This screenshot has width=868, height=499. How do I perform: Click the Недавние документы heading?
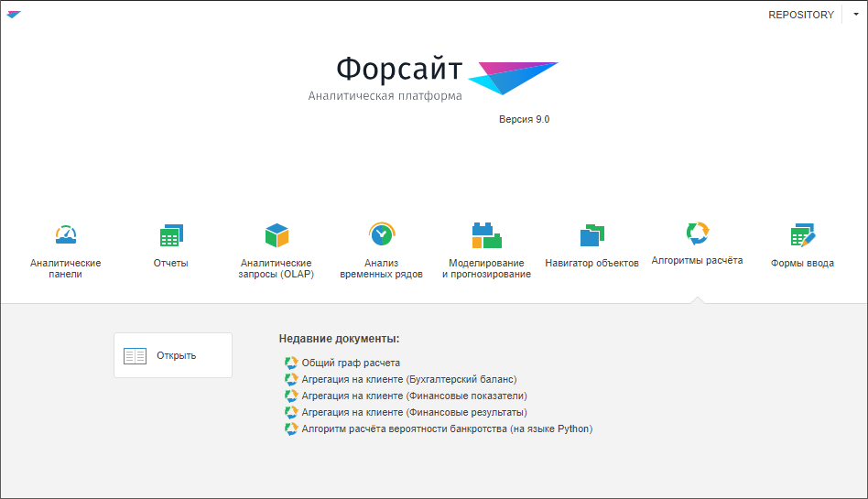point(339,339)
